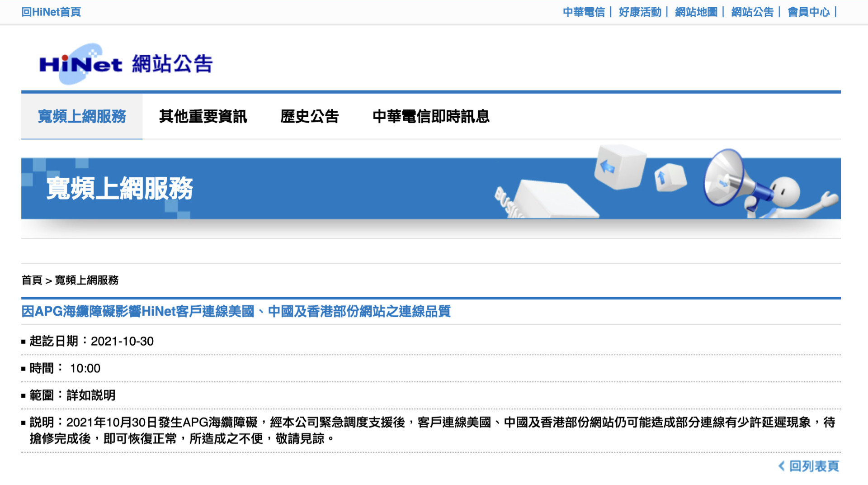Switch to the 其他重要資訊 tab
The image size is (868, 485).
pos(203,116)
